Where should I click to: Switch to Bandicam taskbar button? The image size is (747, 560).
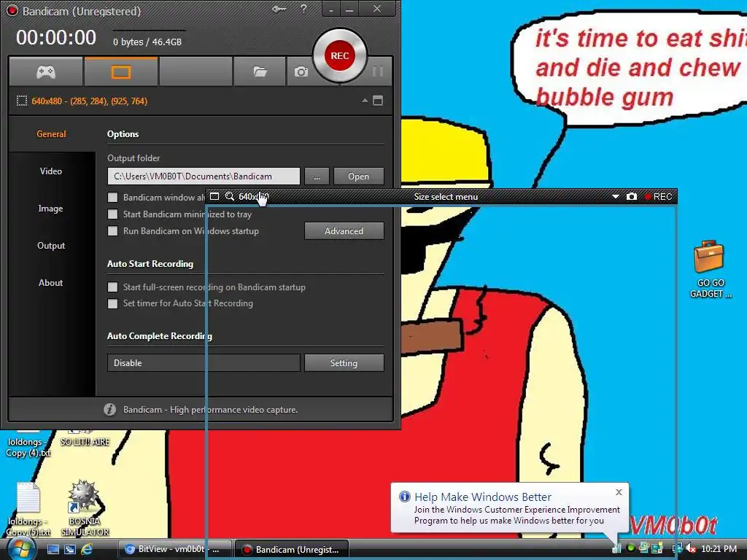pos(292,549)
